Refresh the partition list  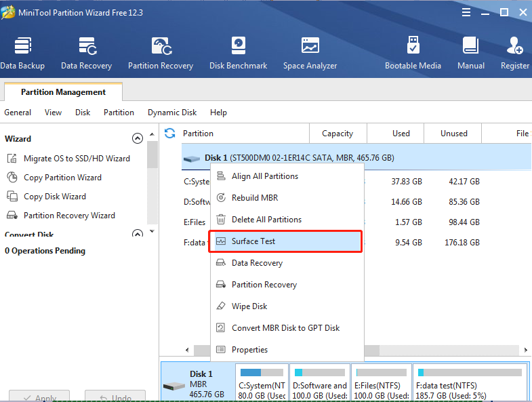(169, 133)
